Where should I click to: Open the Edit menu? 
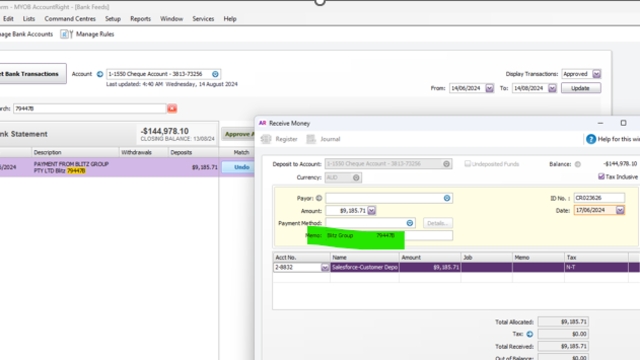[x=8, y=19]
